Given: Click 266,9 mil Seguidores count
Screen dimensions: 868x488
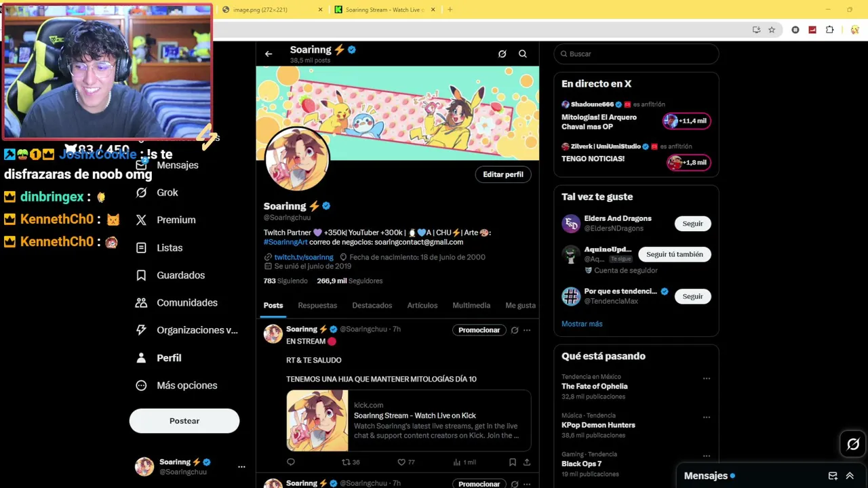Looking at the screenshot, I should coord(350,281).
